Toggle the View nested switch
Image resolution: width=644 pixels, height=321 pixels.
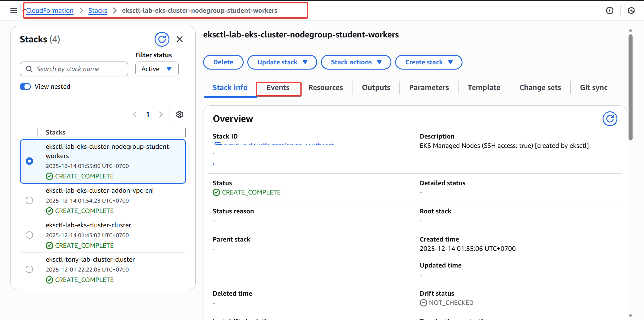tap(25, 87)
